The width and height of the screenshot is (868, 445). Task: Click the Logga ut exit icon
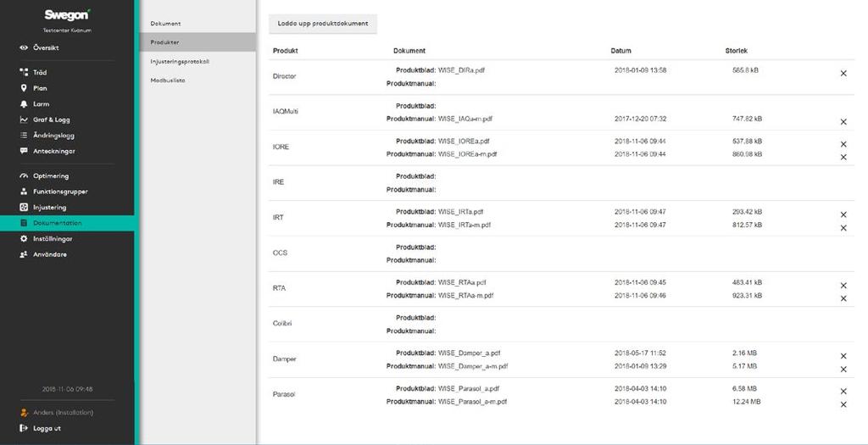[x=24, y=428]
